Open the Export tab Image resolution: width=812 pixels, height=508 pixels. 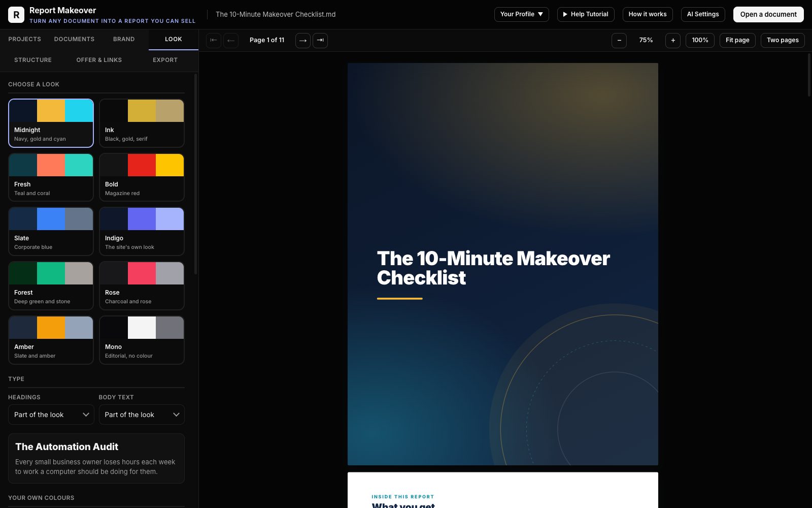[x=165, y=60]
